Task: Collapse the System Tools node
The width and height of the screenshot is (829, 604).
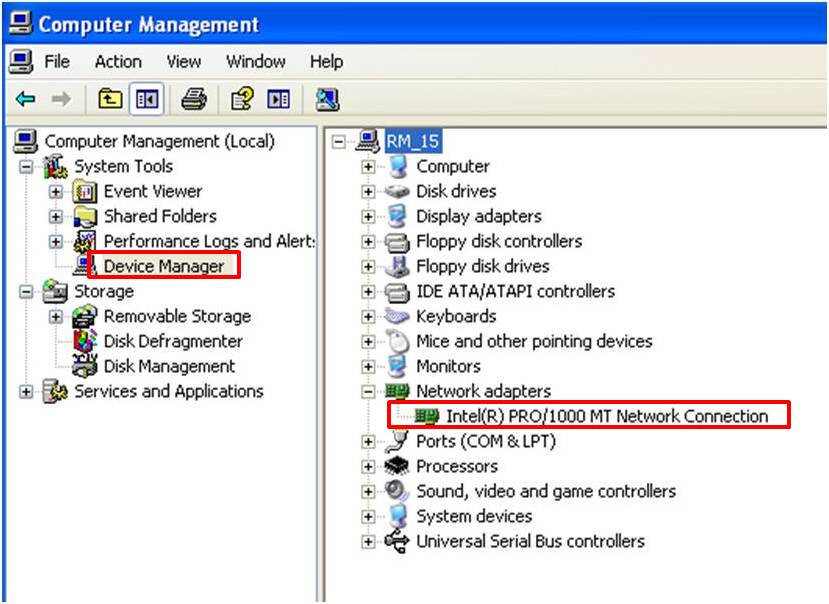Action: (x=26, y=167)
